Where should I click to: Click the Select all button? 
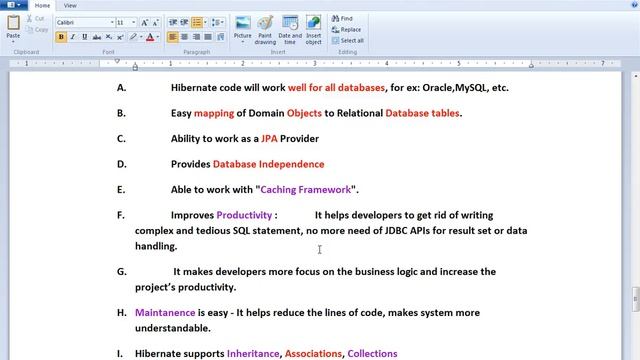(x=348, y=40)
